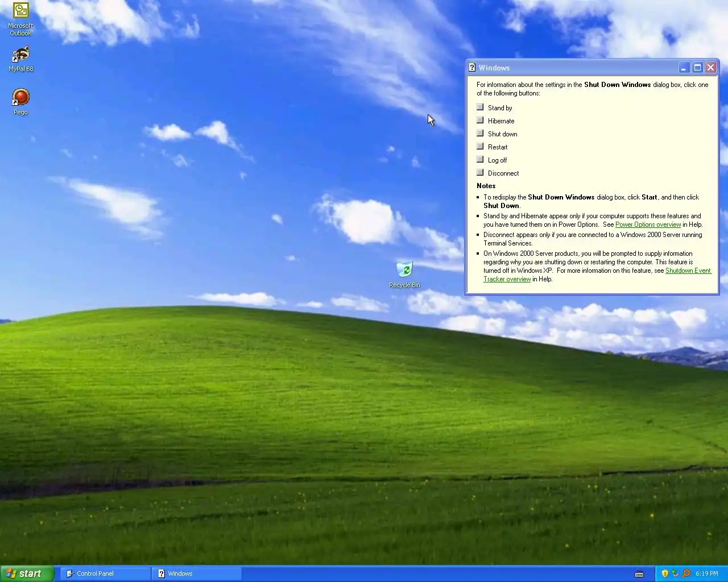Select the Microsoft Outlook desktop icon
The height and width of the screenshot is (582, 728).
coord(20,19)
